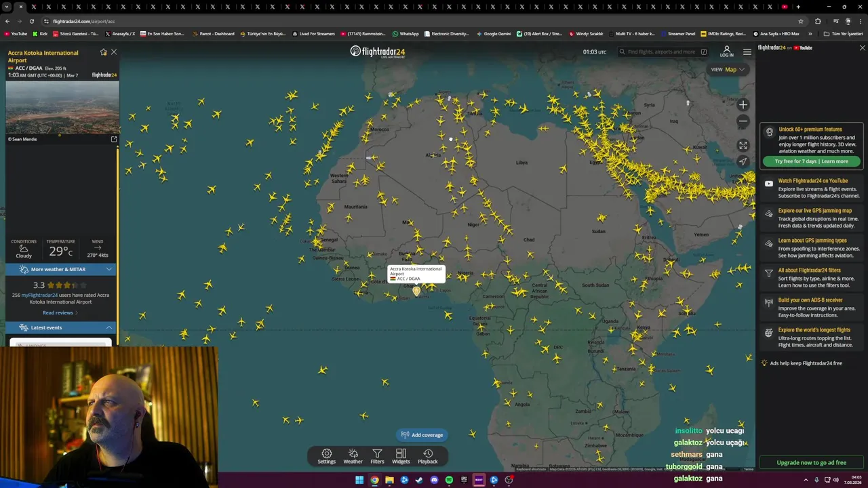Center map on my location arrow

(x=743, y=161)
